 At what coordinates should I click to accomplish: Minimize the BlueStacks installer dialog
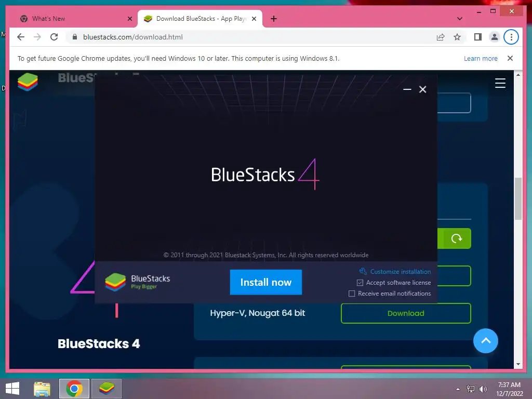click(x=407, y=89)
